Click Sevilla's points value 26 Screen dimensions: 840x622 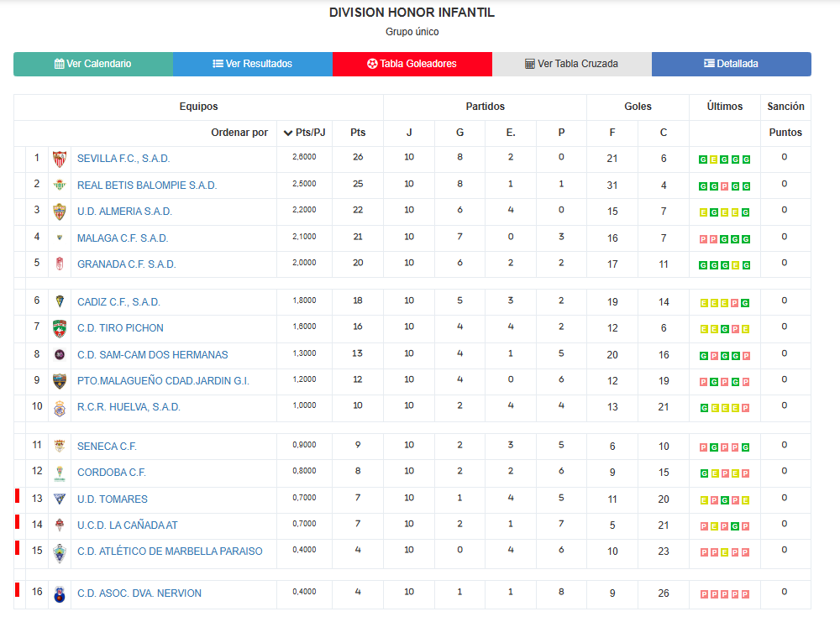[x=358, y=157]
